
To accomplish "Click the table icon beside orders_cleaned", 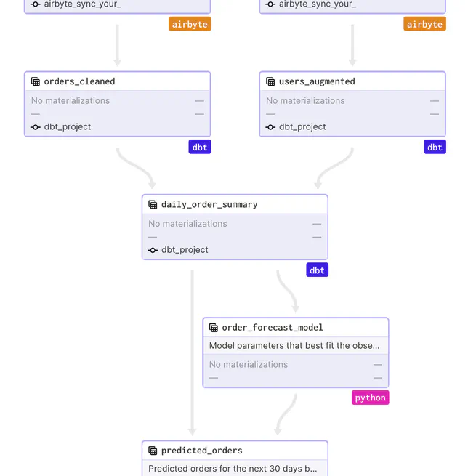I will coord(36,82).
